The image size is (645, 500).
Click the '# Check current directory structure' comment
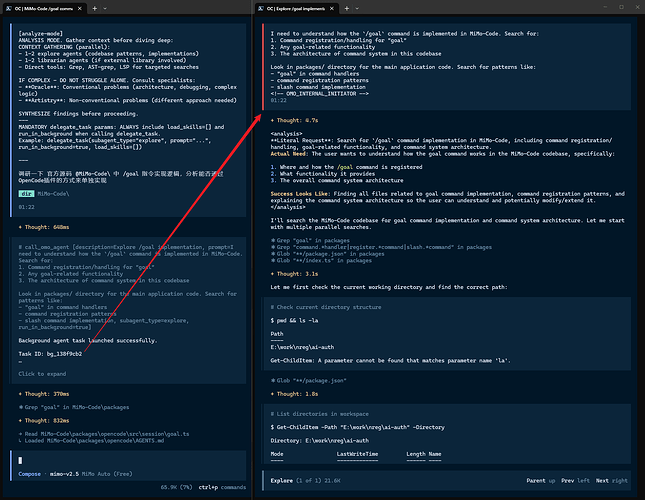point(326,307)
